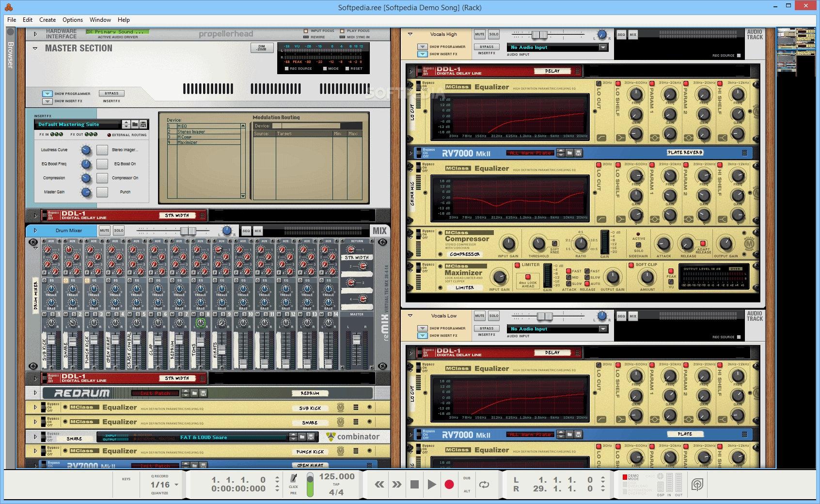820x504 pixels.
Task: Enable the Maximizer Soft Clip switch
Action: pos(631,265)
